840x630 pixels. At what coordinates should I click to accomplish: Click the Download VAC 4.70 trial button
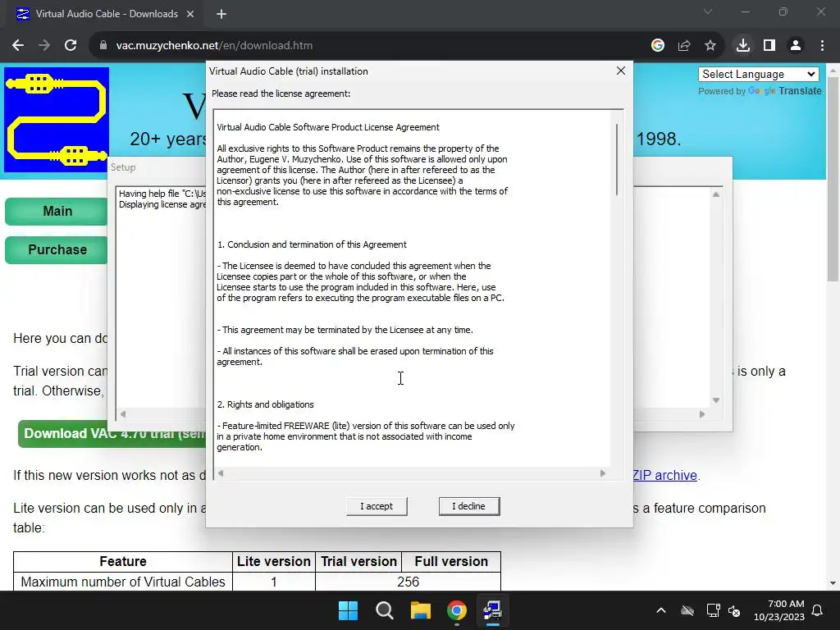(x=112, y=433)
